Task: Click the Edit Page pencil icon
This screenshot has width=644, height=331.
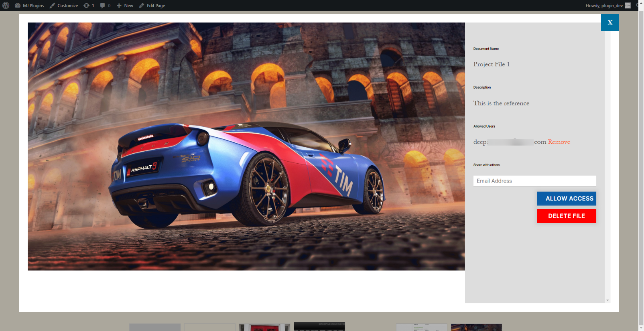Action: [142, 6]
